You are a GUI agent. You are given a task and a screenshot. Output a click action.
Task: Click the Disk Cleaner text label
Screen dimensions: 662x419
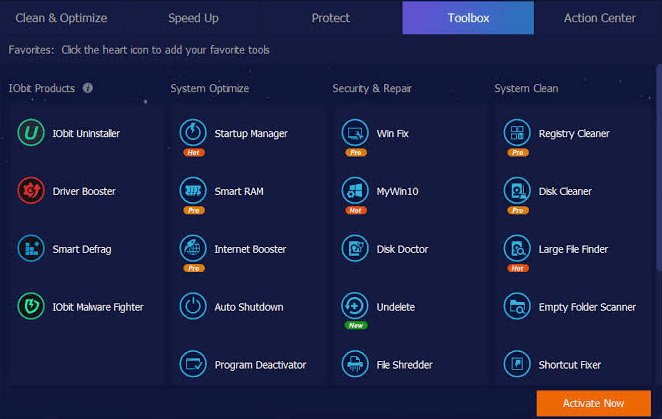(x=565, y=191)
